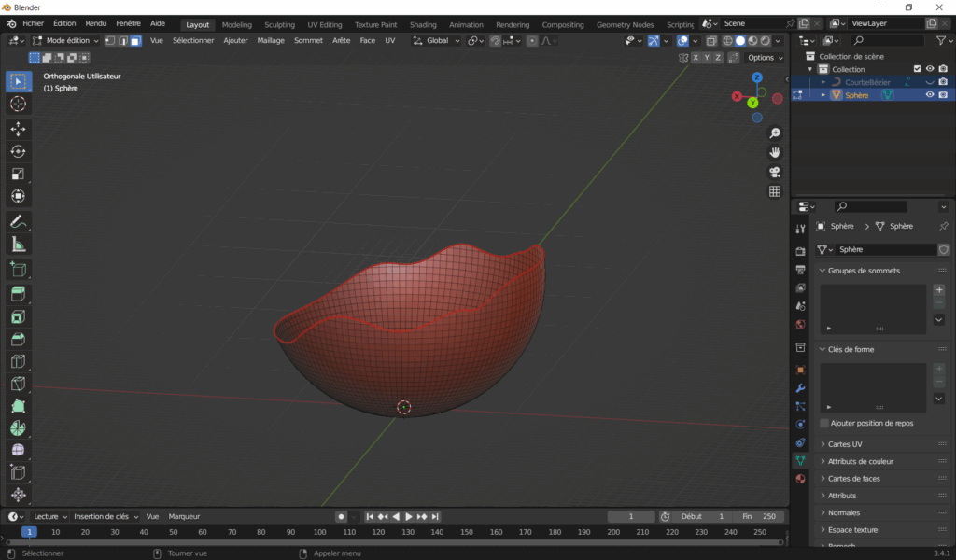Switch to face select mode

point(135,41)
